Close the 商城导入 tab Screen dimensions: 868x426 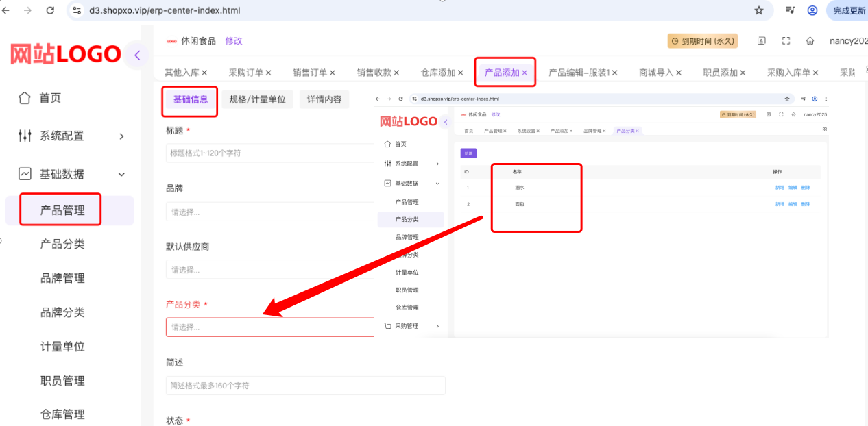[679, 73]
